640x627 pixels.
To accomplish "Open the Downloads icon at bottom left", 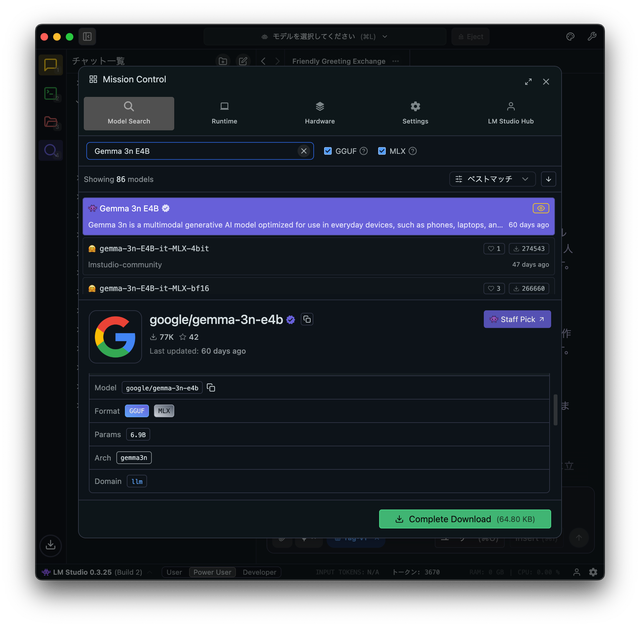I will (50, 545).
